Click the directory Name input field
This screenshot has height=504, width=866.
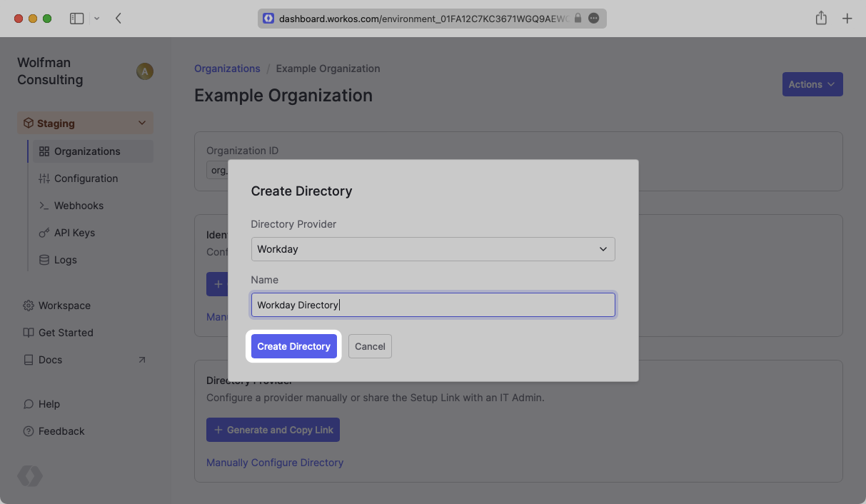[433, 305]
